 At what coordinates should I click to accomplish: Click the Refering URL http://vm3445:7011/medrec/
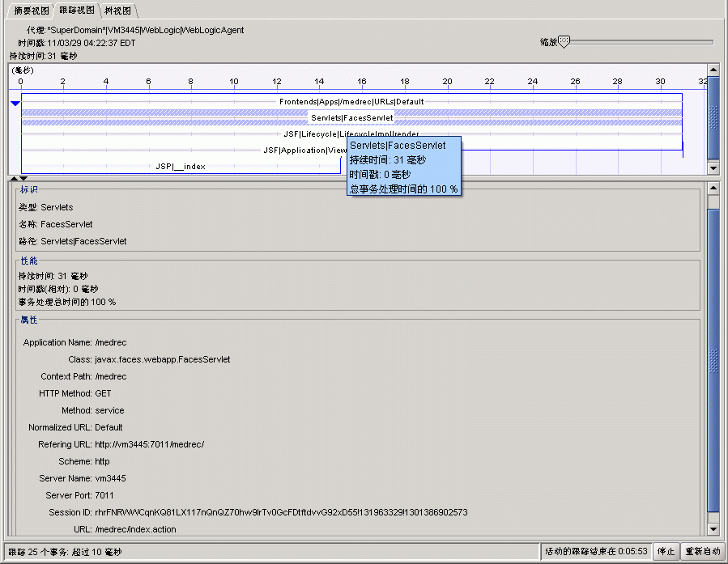click(150, 444)
